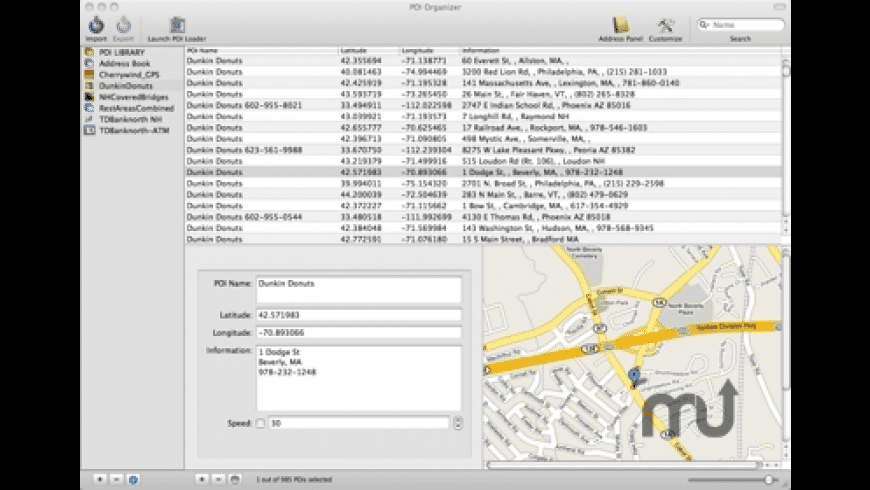The height and width of the screenshot is (490, 870).
Task: Click the blue map pin marker
Action: 634,377
